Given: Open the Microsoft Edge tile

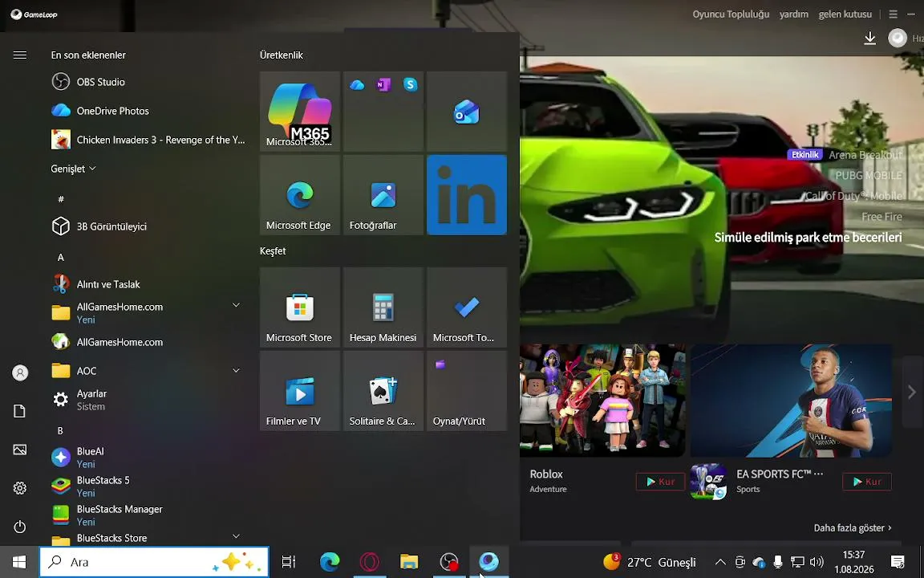Looking at the screenshot, I should (300, 194).
